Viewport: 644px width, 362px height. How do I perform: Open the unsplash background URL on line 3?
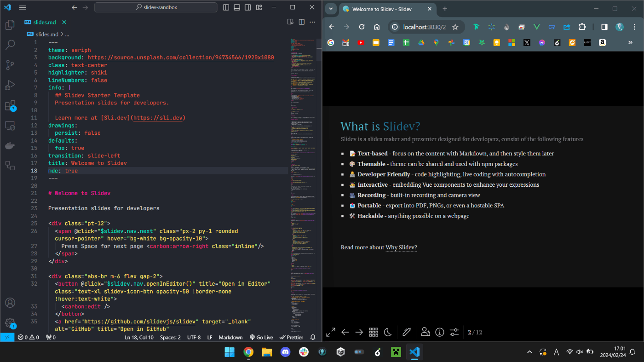pyautogui.click(x=181, y=57)
